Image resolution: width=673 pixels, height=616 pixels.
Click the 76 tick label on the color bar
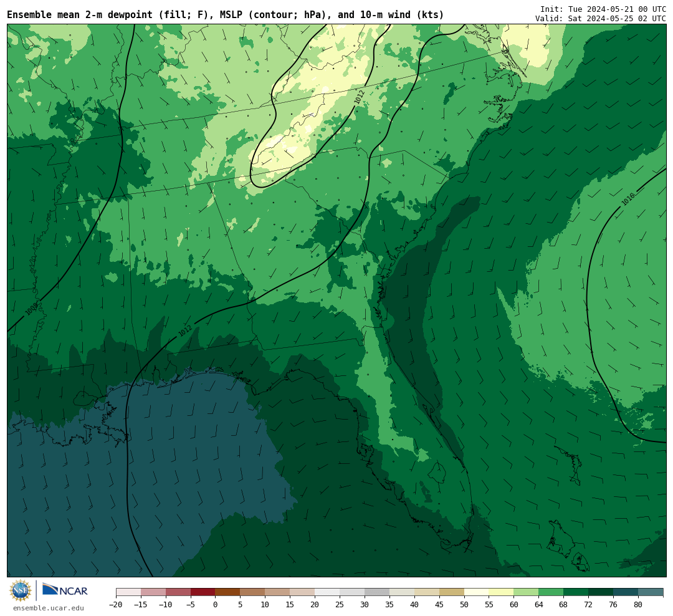tap(614, 605)
